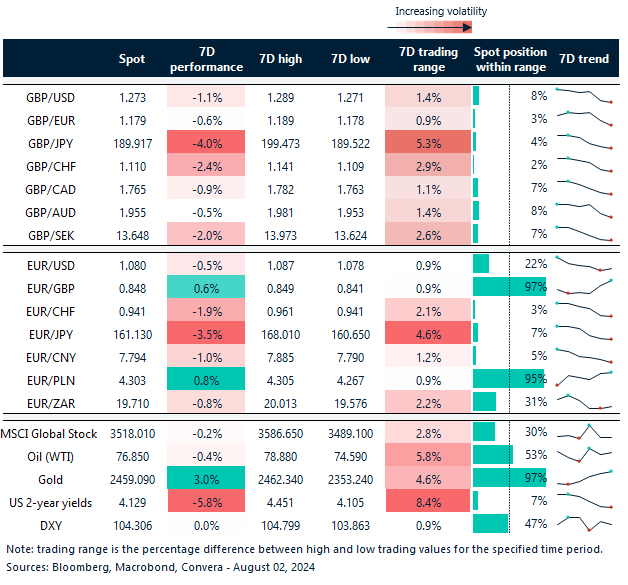Viewport: 628px width, 585px height.
Task: Click the GBP/SEK spot value 13.648
Action: [131, 234]
